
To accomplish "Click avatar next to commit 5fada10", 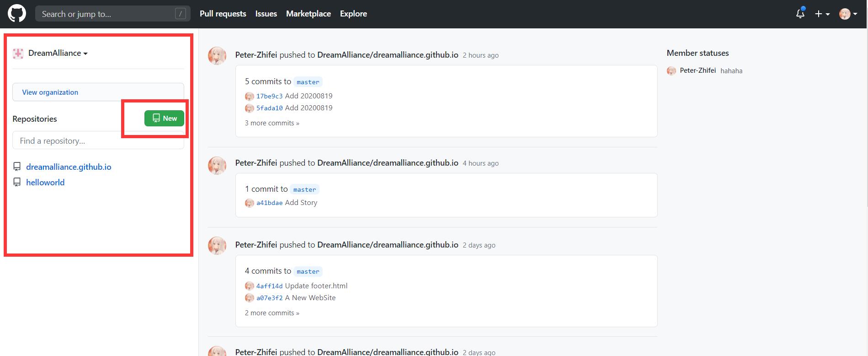I will pos(249,108).
